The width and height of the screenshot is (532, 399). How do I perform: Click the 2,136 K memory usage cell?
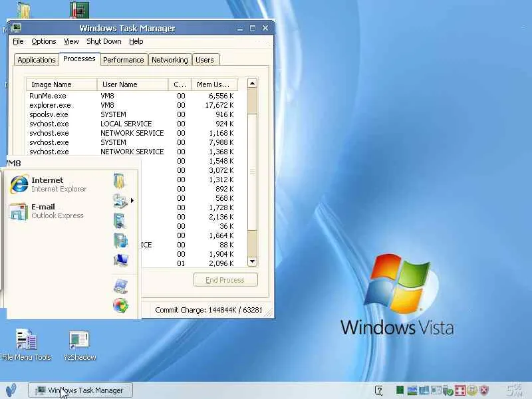pyautogui.click(x=221, y=217)
